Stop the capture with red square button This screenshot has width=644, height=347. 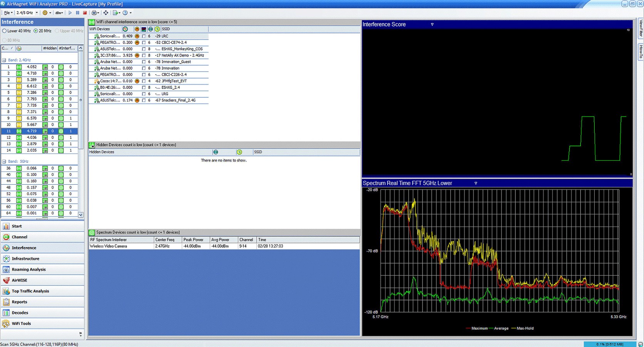click(x=85, y=13)
